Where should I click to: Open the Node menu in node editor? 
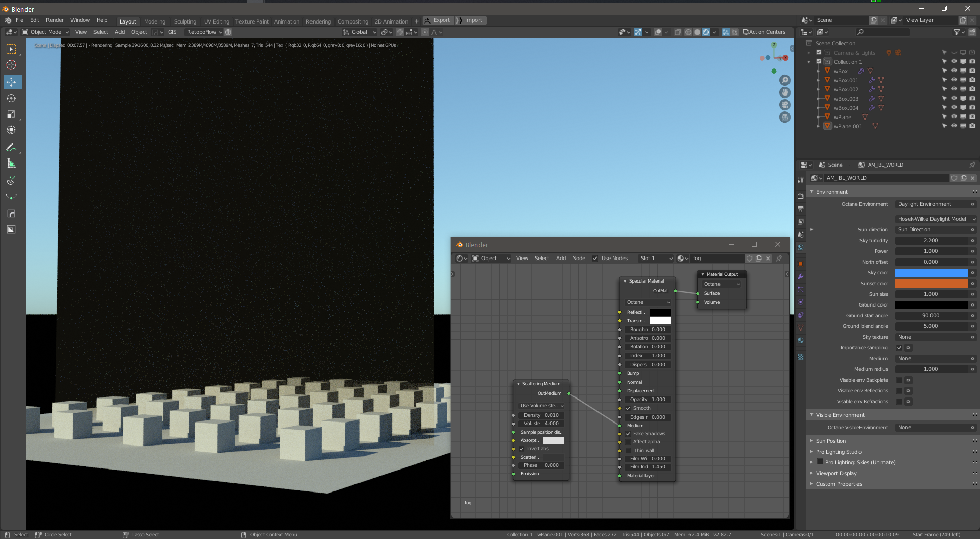click(579, 259)
